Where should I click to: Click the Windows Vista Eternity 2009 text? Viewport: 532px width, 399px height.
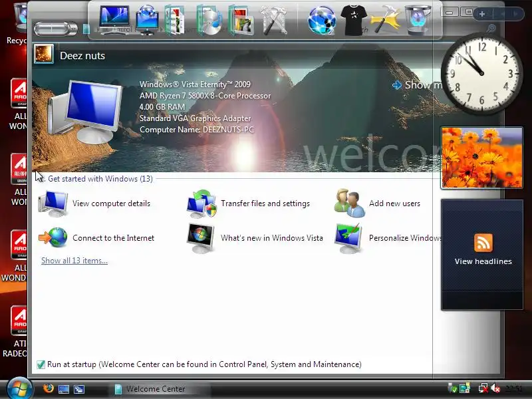tap(195, 84)
